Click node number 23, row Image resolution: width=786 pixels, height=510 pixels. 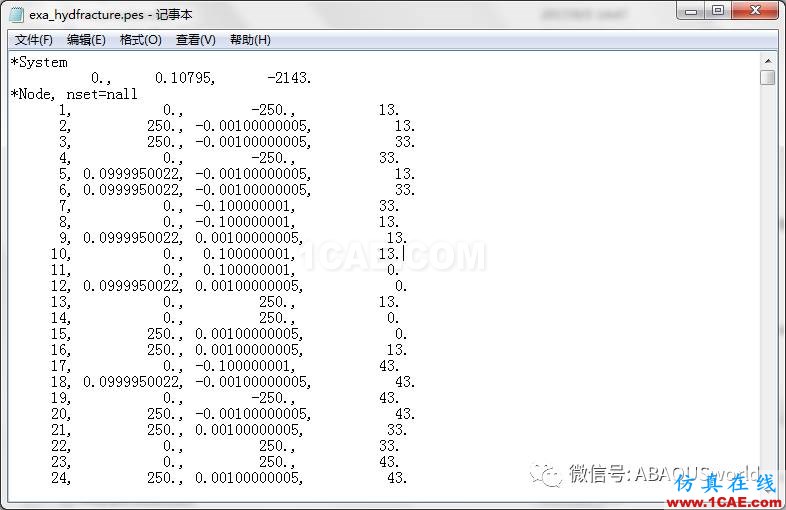[x=225, y=462]
